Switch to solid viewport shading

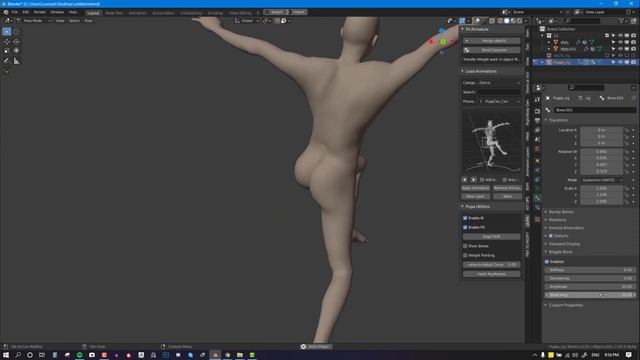coord(507,21)
